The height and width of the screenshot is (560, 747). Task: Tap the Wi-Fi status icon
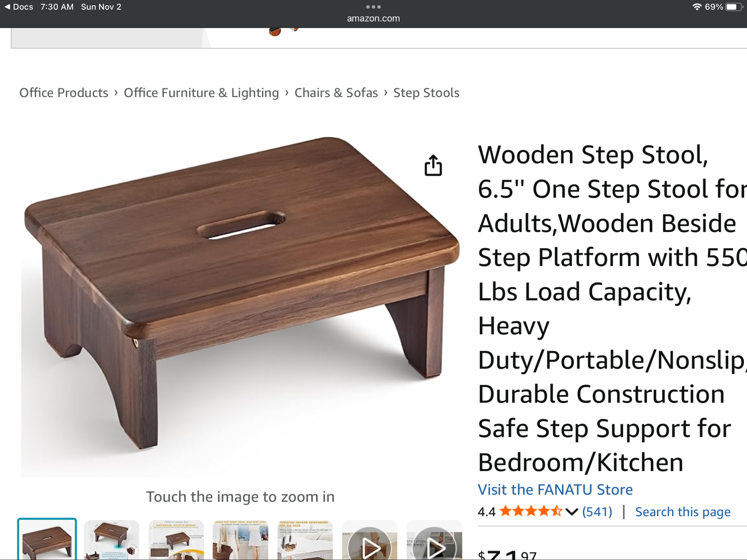pos(697,7)
